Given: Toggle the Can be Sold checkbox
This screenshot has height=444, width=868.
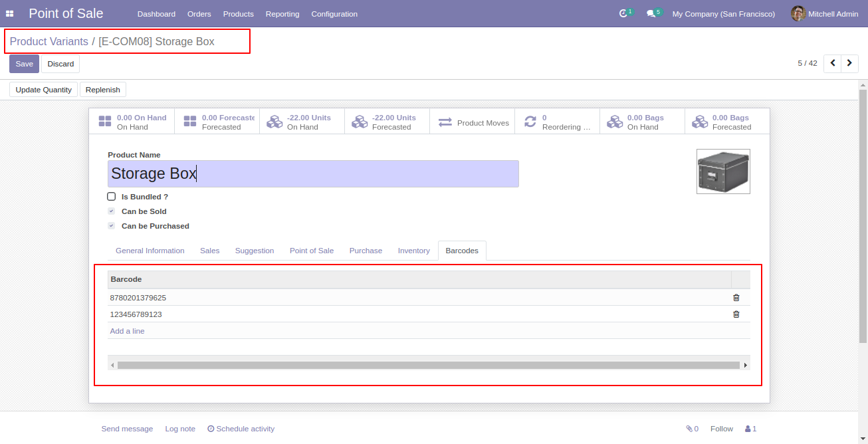Looking at the screenshot, I should [x=112, y=211].
